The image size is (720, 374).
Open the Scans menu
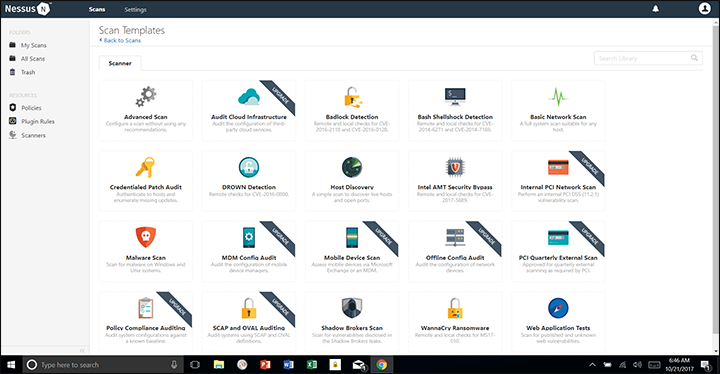click(x=97, y=9)
